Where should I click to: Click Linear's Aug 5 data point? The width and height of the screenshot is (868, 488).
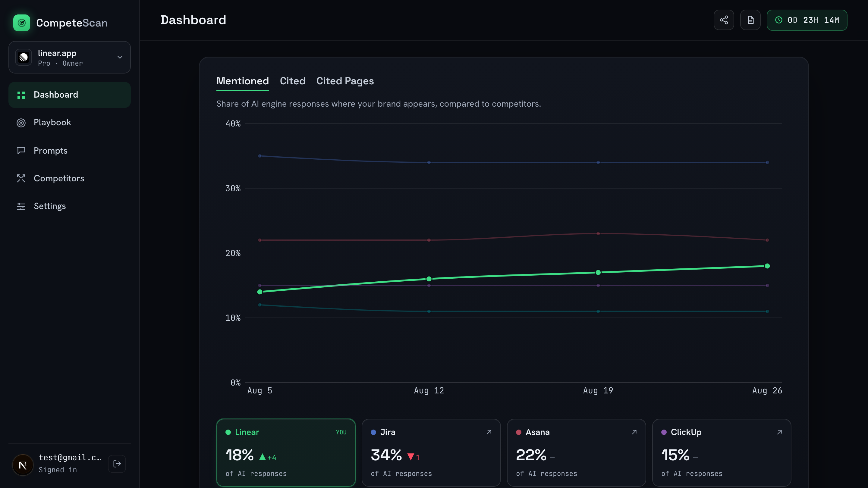point(260,292)
